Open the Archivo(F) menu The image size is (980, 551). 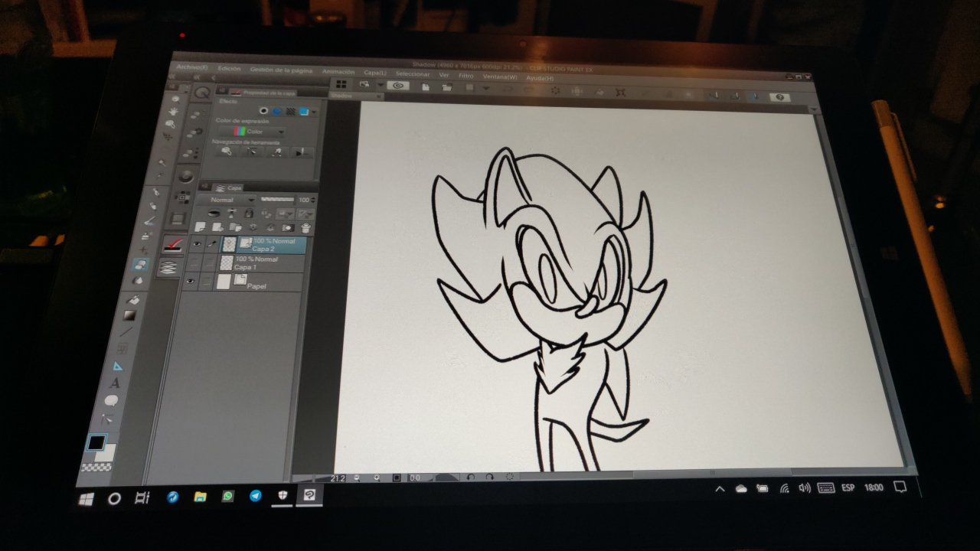click(x=191, y=67)
